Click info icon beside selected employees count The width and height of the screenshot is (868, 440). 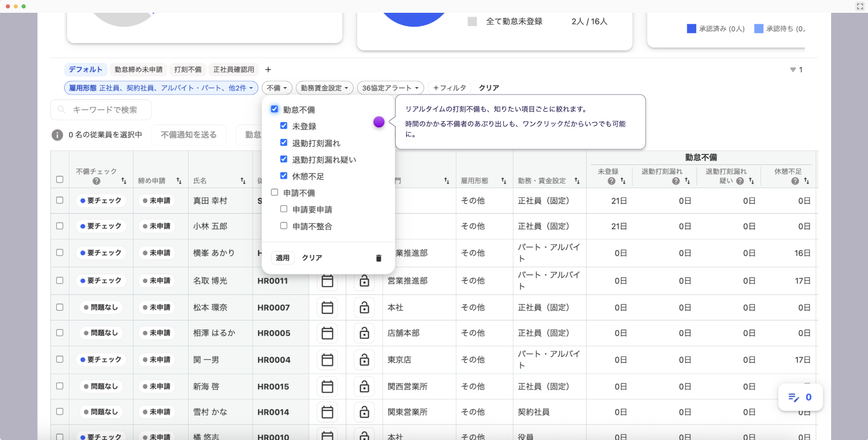57,135
